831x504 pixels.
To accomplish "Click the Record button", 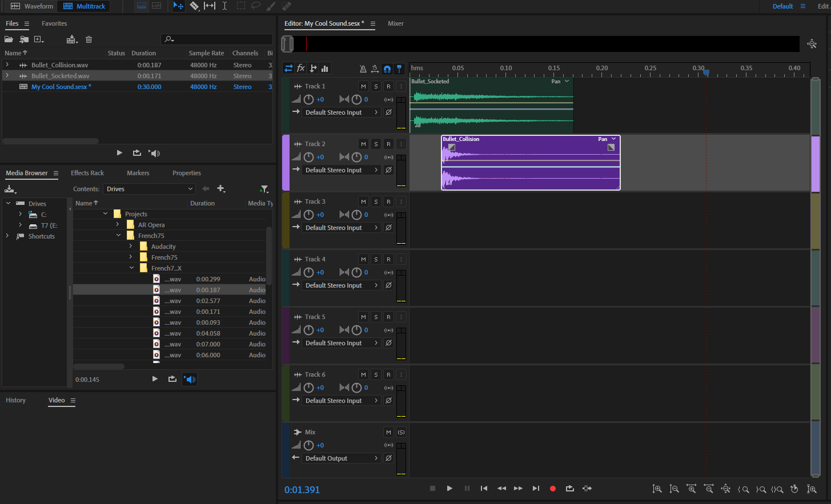I will [x=552, y=488].
